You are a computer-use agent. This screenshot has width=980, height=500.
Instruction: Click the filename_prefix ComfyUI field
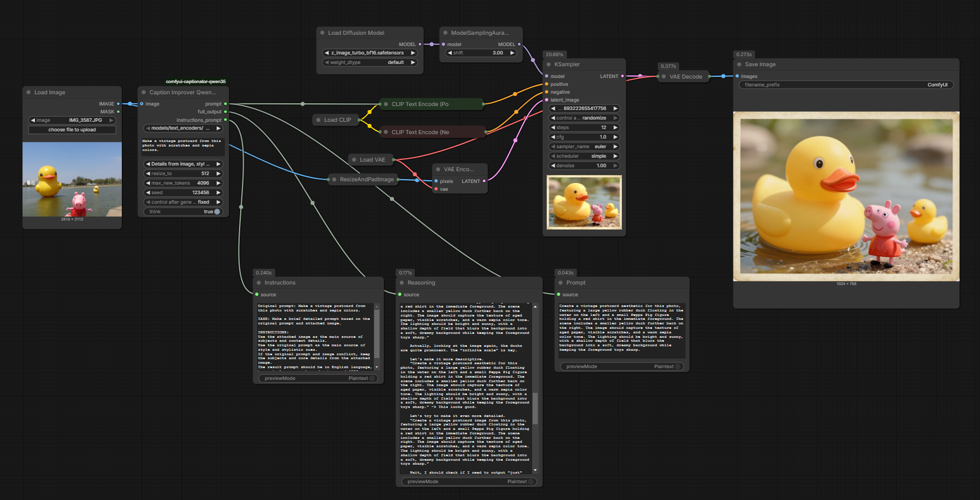click(846, 85)
